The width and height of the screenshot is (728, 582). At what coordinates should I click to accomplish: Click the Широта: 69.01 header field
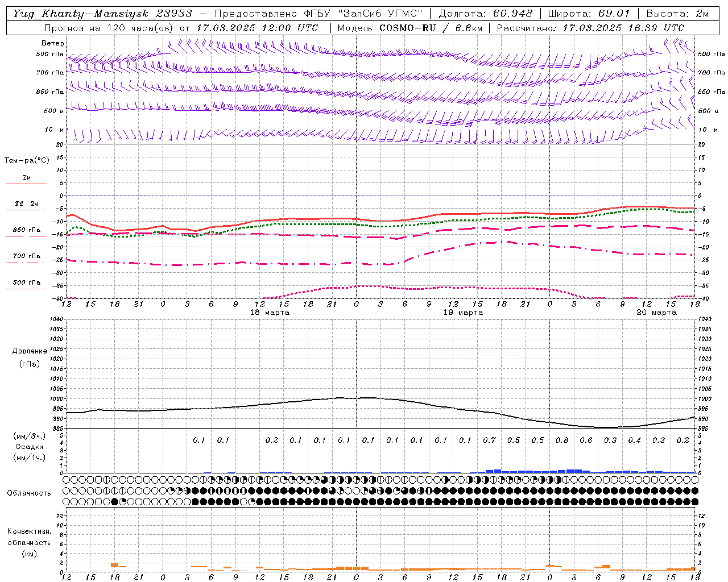point(589,14)
